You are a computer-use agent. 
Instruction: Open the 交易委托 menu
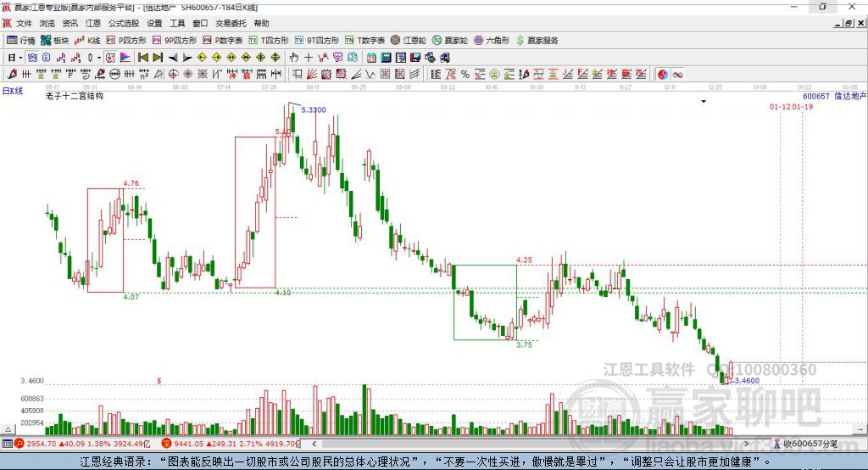click(x=231, y=23)
